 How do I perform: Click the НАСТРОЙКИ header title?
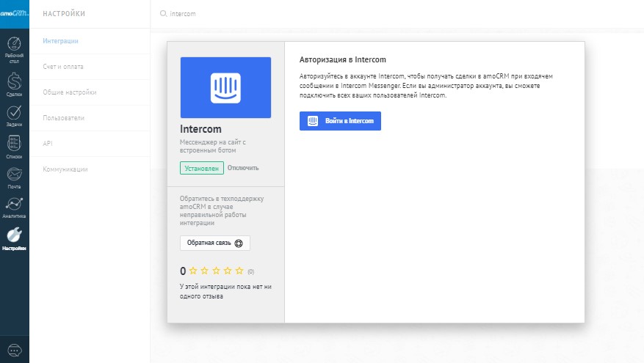tap(64, 13)
